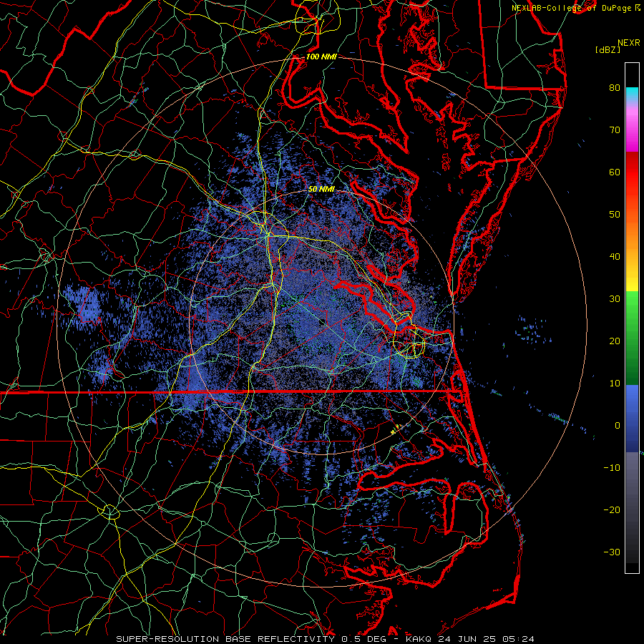This screenshot has width=644, height=644.
Task: Select the -30 value on dBZ scale
Action: tap(612, 552)
